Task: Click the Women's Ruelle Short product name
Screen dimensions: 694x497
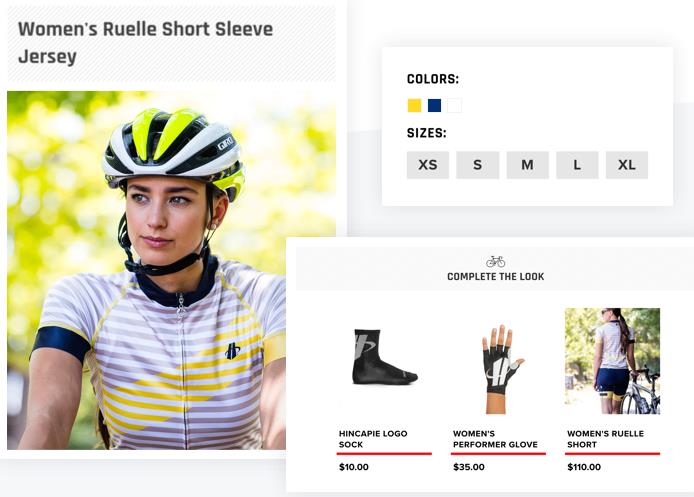Action: click(x=605, y=439)
